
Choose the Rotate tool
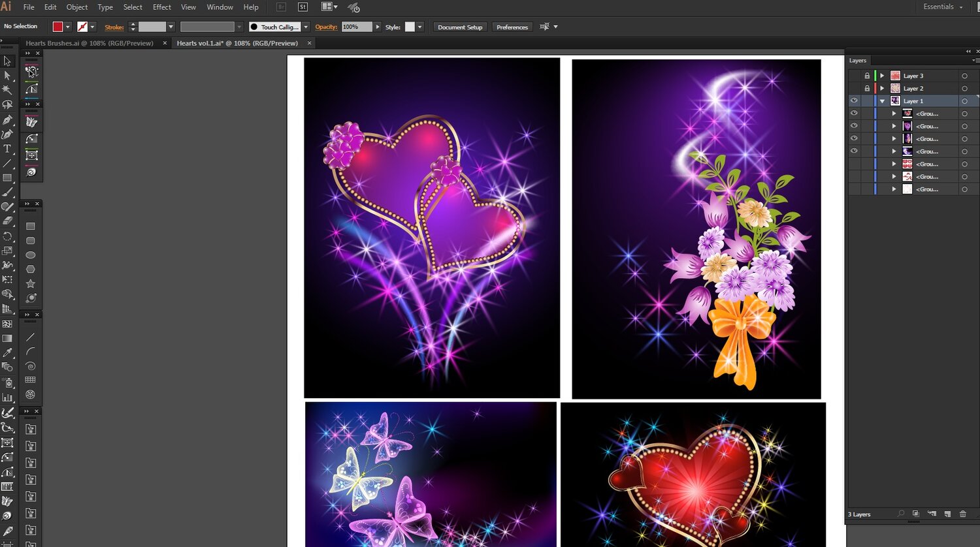tap(7, 236)
